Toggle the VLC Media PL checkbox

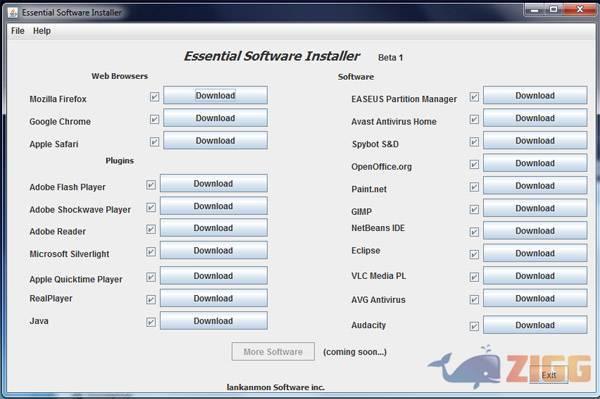coord(474,277)
